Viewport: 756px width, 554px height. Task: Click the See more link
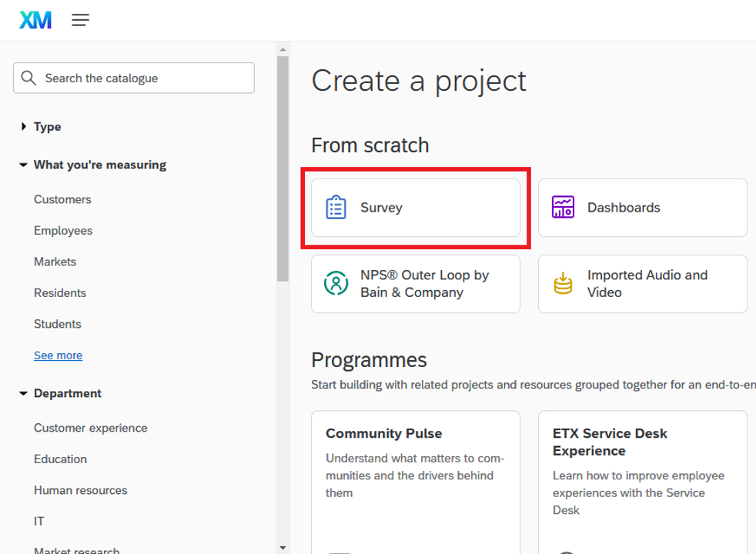pos(58,355)
